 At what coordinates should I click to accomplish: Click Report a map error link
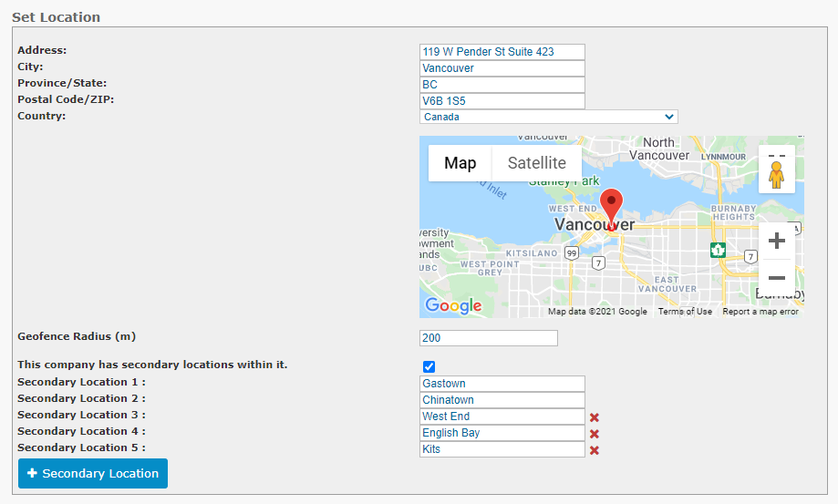(760, 312)
